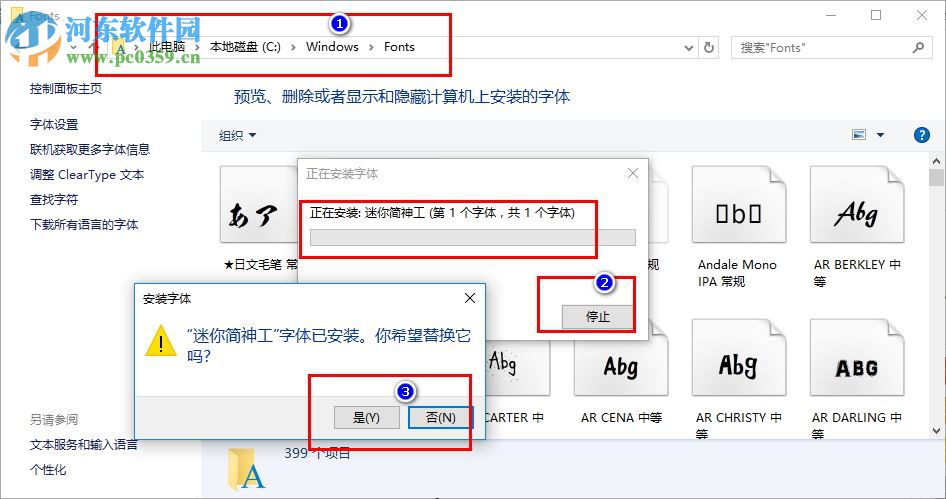
Task: Click 此电脑 breadcrumb segment
Action: click(167, 47)
